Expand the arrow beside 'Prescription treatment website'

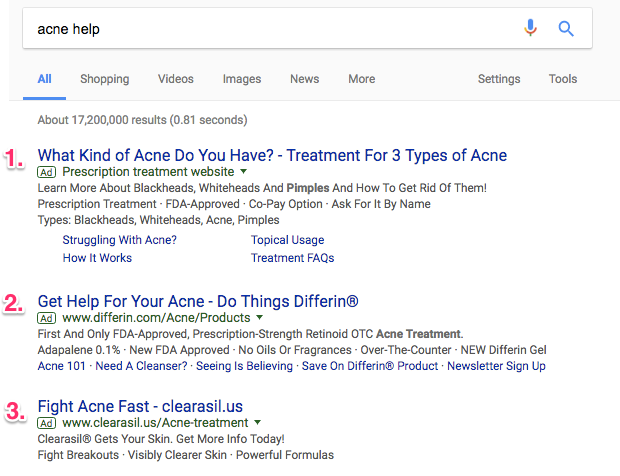click(244, 172)
